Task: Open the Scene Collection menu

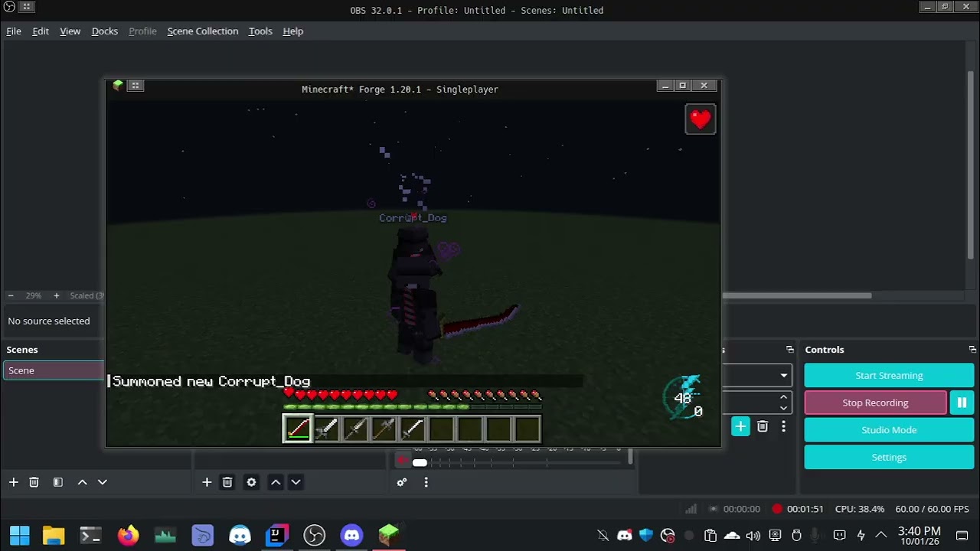Action: [203, 31]
